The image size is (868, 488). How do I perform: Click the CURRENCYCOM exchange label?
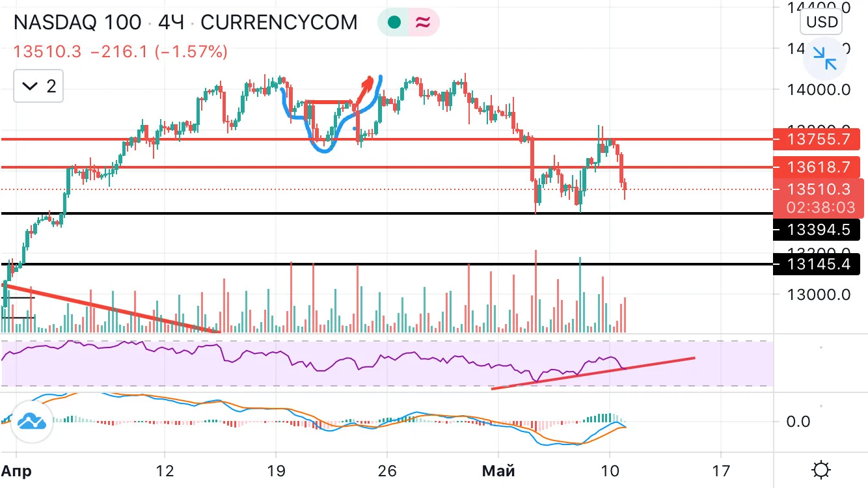(279, 23)
